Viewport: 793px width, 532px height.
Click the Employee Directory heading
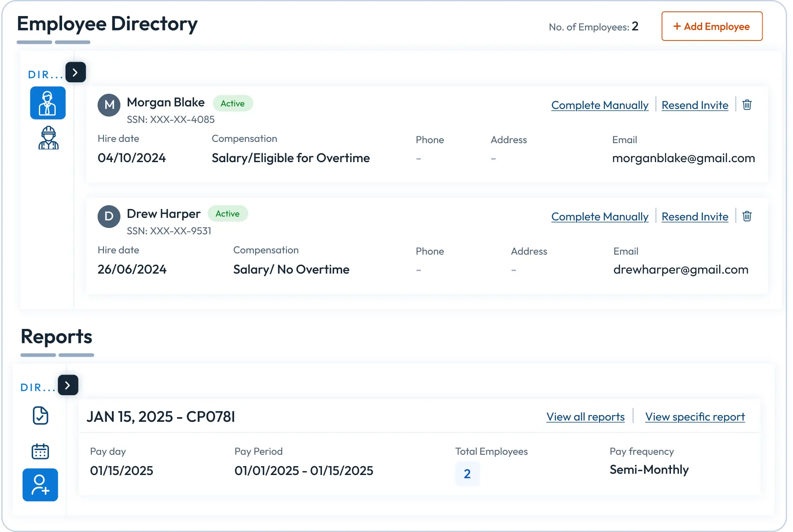[x=107, y=24]
